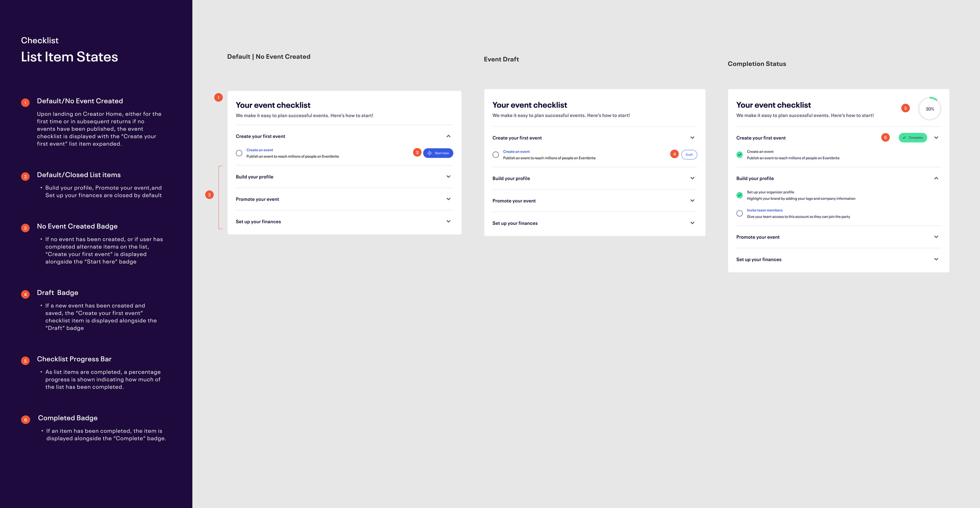Expand Build your profile in Event Draft card
The image size is (980, 508).
tap(692, 178)
